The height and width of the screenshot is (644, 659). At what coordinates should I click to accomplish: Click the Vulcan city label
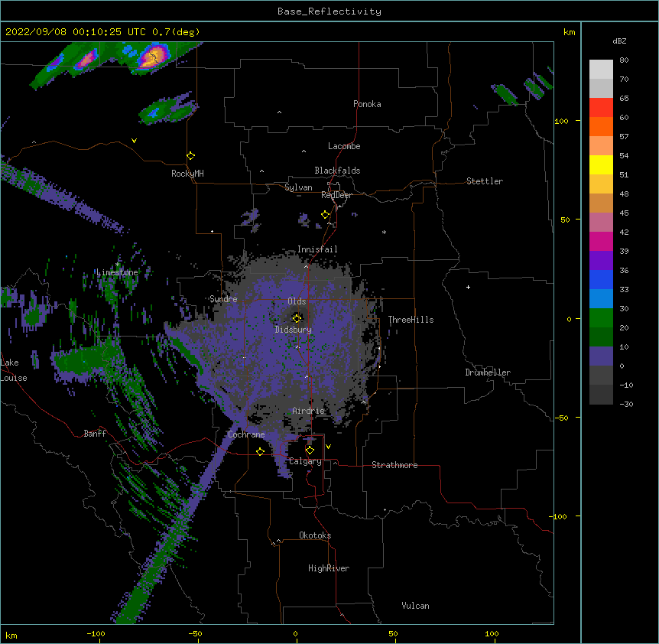click(415, 606)
